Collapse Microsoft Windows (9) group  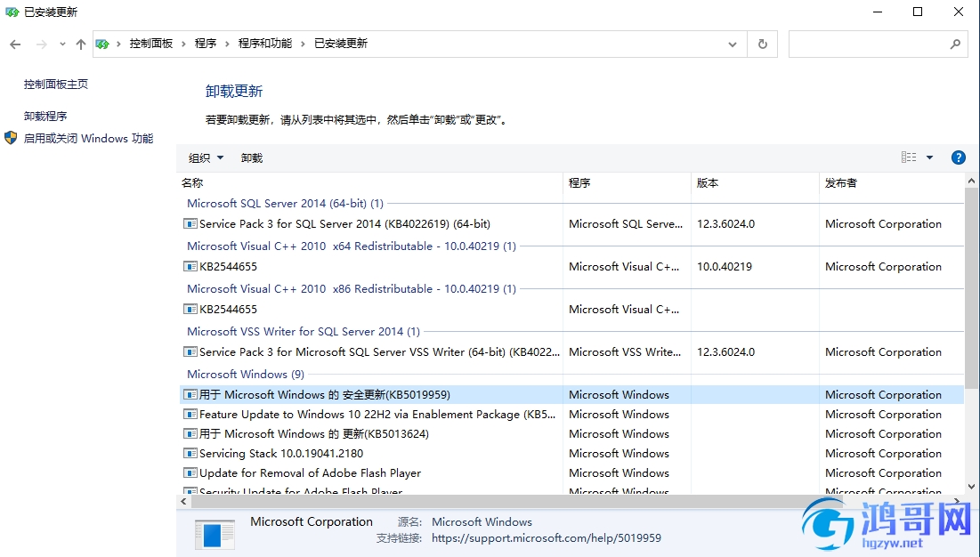point(245,374)
